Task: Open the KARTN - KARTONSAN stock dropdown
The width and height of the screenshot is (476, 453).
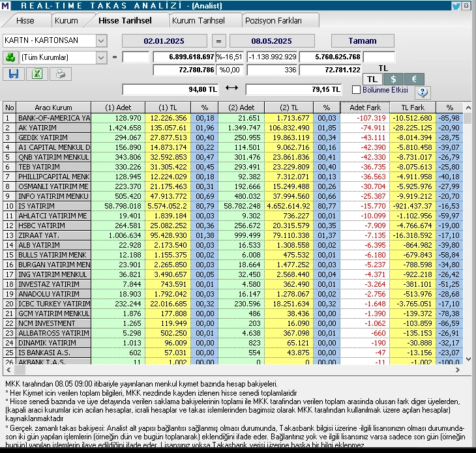Action: 101,40
